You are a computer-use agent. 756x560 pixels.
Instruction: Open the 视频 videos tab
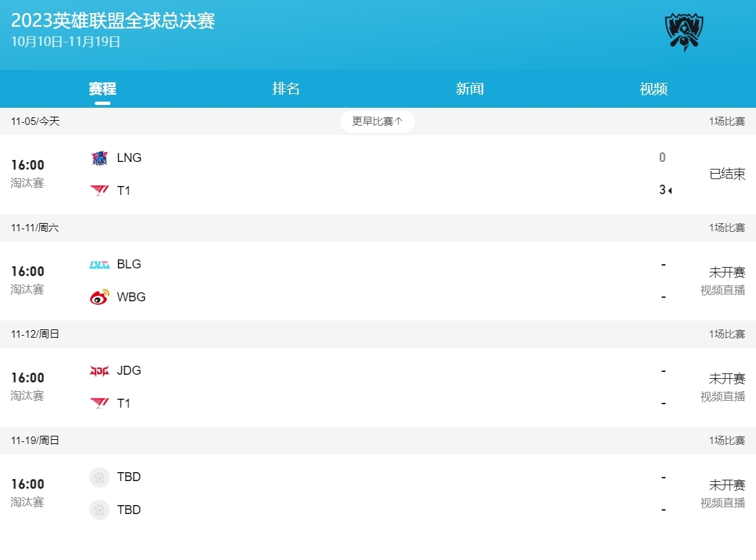click(x=653, y=89)
